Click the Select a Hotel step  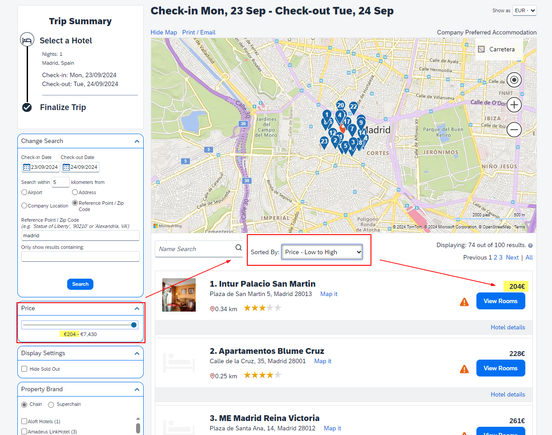tap(66, 41)
